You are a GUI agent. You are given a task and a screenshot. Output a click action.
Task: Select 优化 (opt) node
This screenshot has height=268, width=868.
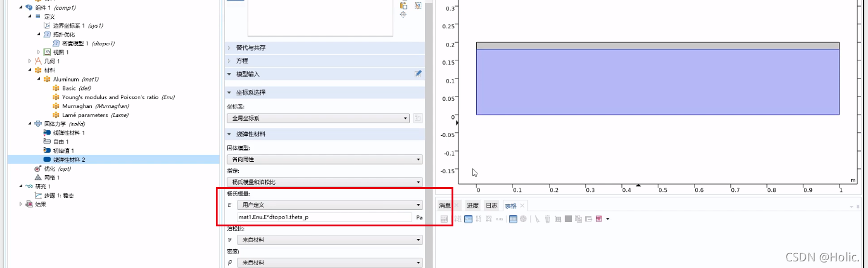point(57,168)
